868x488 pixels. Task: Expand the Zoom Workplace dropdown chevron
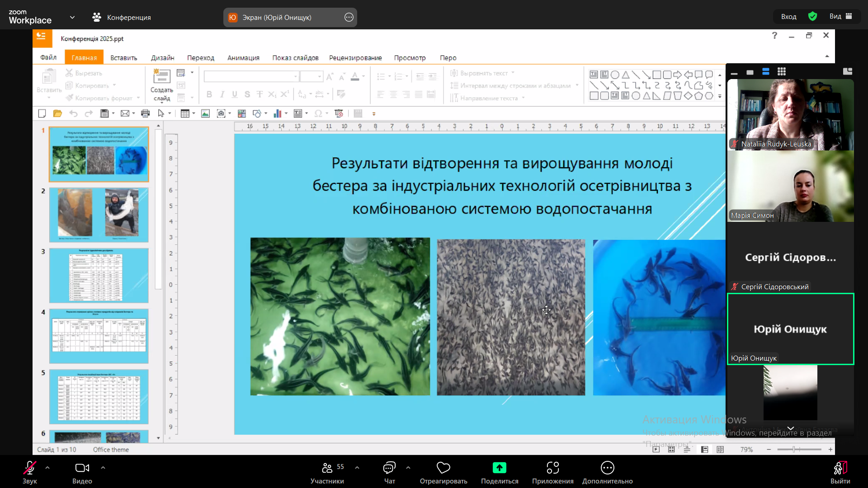coord(72,17)
